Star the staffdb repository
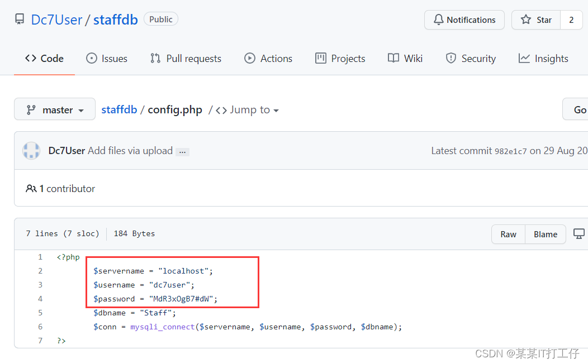Viewport: 588px width, 364px height. click(x=536, y=20)
